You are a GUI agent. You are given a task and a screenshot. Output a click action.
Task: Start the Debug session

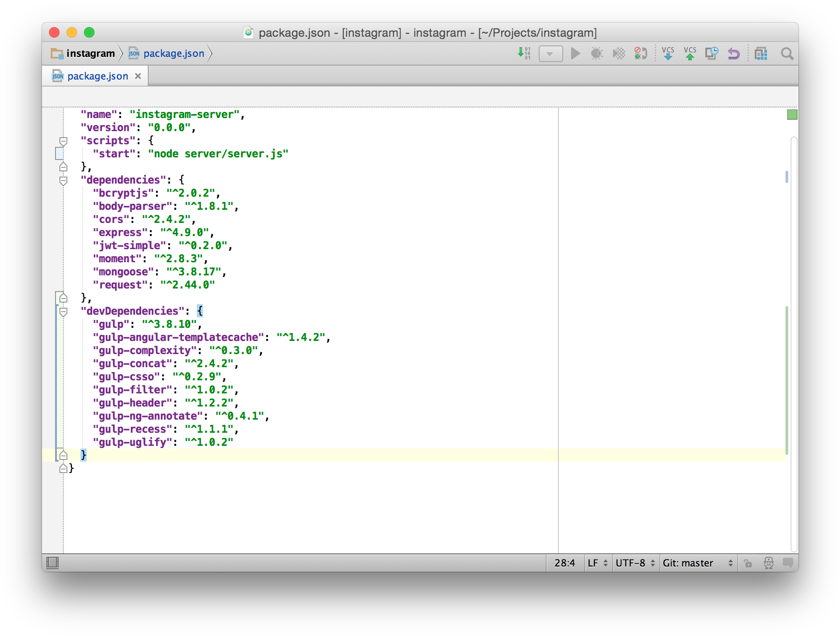pos(597,53)
